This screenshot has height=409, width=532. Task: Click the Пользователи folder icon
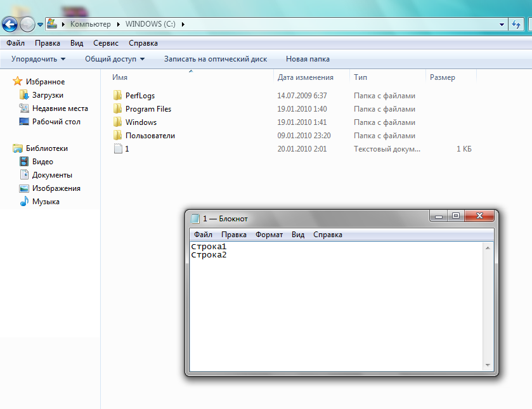[117, 135]
